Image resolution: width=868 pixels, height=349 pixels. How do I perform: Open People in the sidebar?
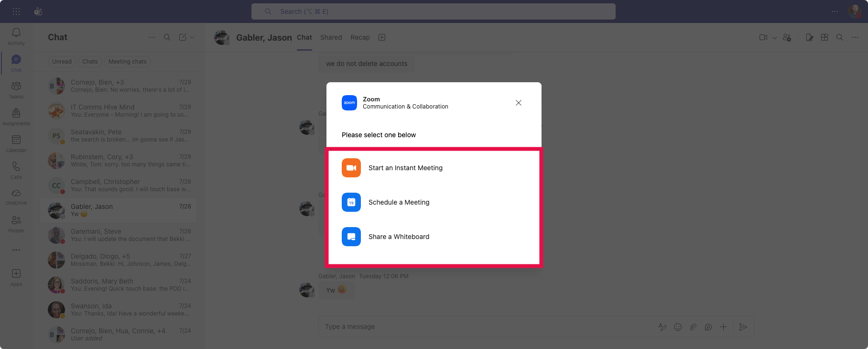[16, 224]
